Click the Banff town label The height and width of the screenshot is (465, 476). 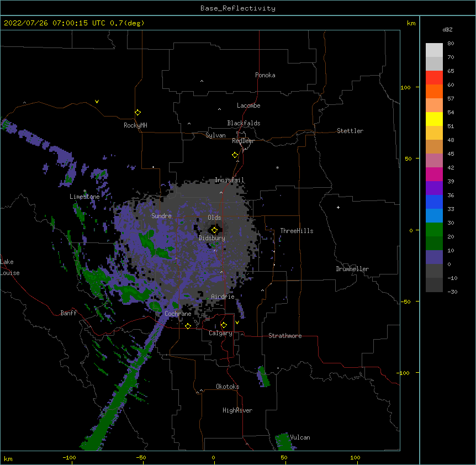tap(68, 313)
